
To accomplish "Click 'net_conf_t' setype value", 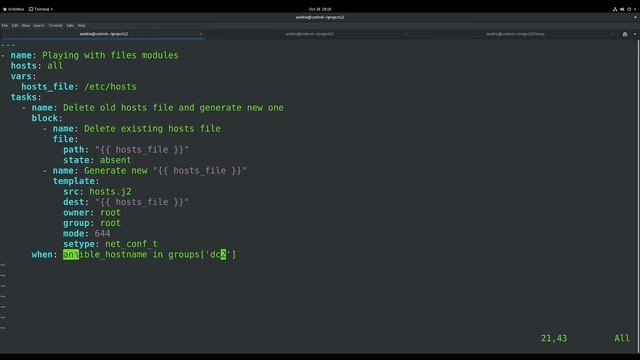I will point(131,244).
